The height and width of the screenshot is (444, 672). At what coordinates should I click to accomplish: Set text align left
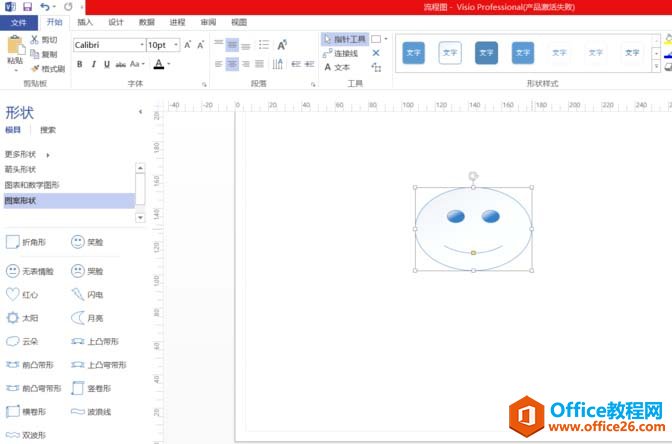[219, 64]
